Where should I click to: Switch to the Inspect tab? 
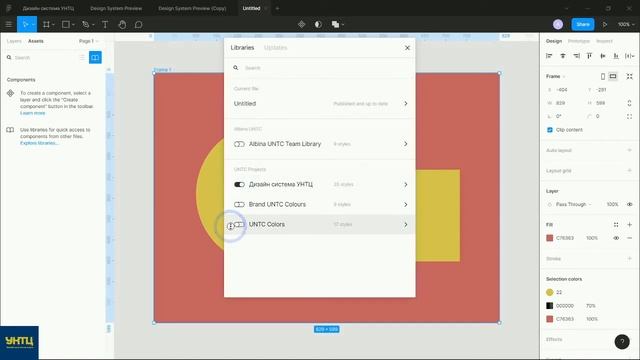(x=604, y=41)
